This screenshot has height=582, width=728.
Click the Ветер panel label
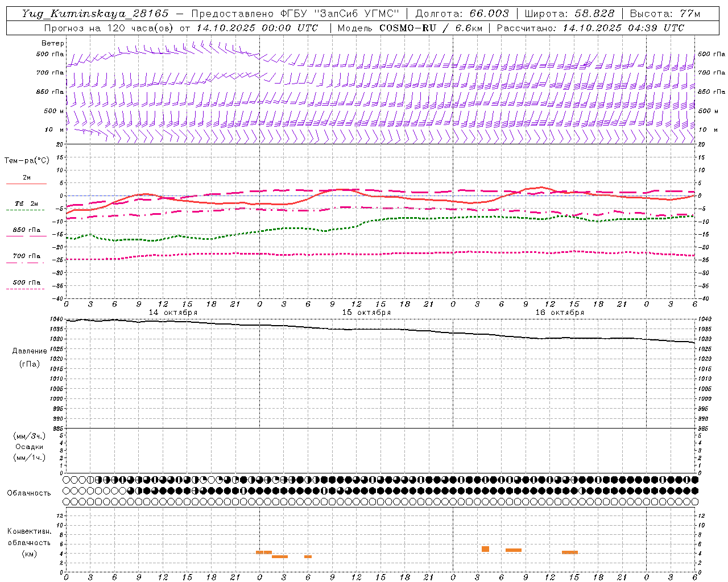click(53, 43)
